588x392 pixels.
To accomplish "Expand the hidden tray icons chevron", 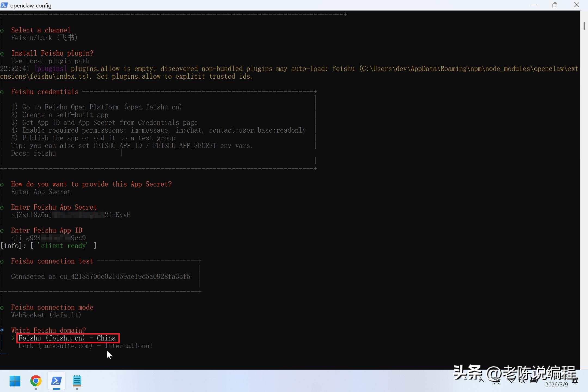I will (482, 381).
